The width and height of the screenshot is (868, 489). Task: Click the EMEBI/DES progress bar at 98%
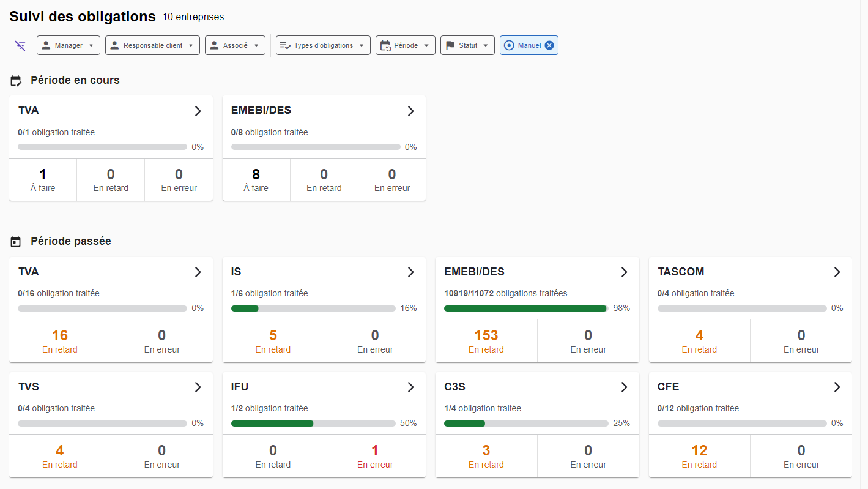(x=526, y=308)
